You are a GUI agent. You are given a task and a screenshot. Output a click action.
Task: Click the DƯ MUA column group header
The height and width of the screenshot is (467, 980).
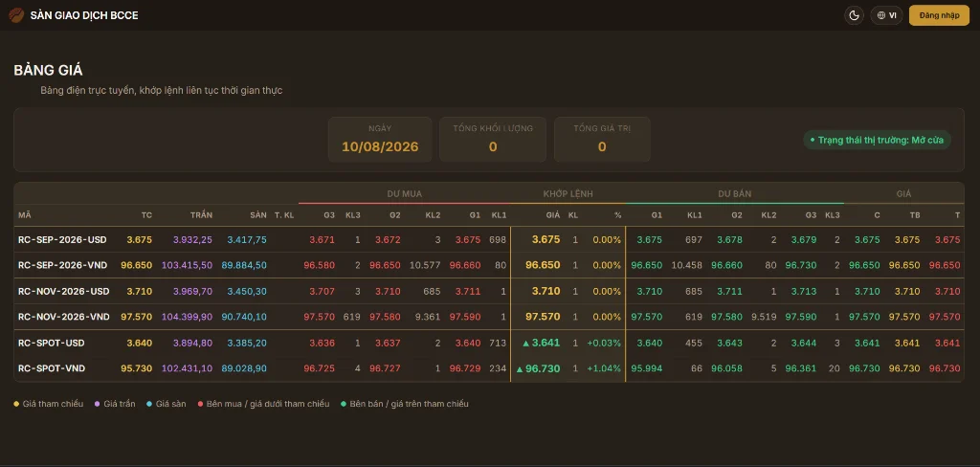click(405, 194)
